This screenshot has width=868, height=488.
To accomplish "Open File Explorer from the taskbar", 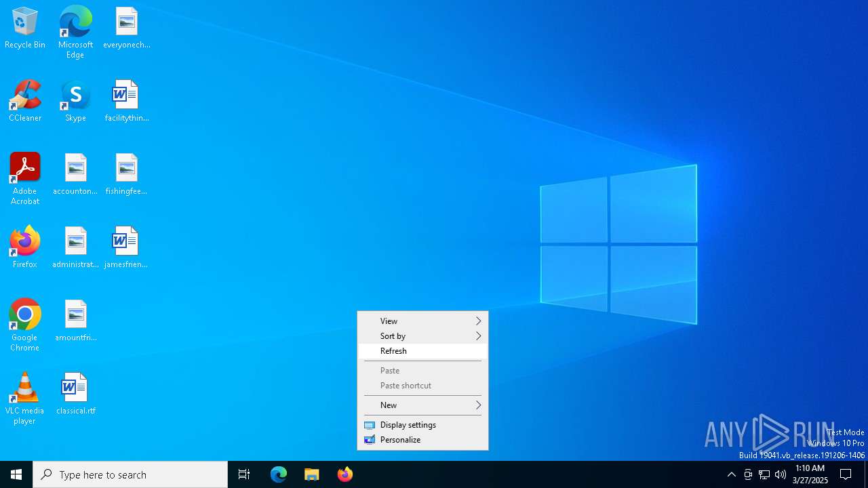I will (311, 474).
